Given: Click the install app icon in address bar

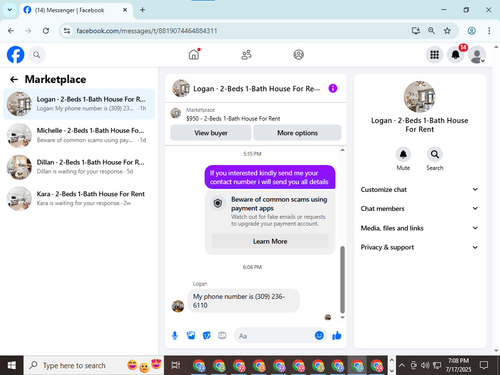Looking at the screenshot, I should coord(416,31).
